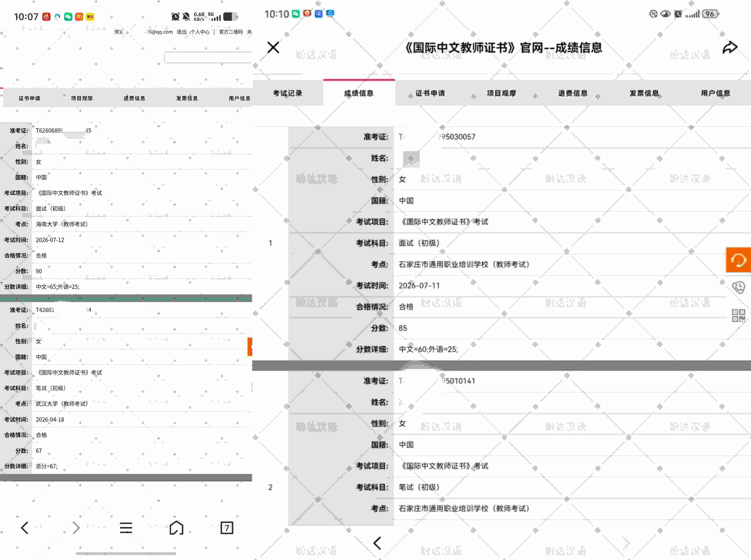Select admission number ending 5010141

pyautogui.click(x=437, y=381)
